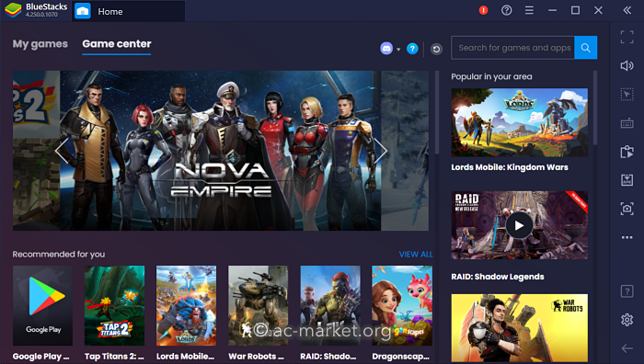Viewport: 644px width, 364px height.
Task: Open Lords Mobile recommended thumbnail
Action: pos(186,305)
